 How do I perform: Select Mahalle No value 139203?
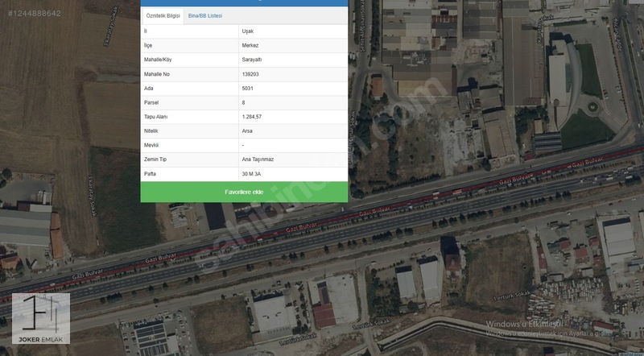[x=250, y=74]
